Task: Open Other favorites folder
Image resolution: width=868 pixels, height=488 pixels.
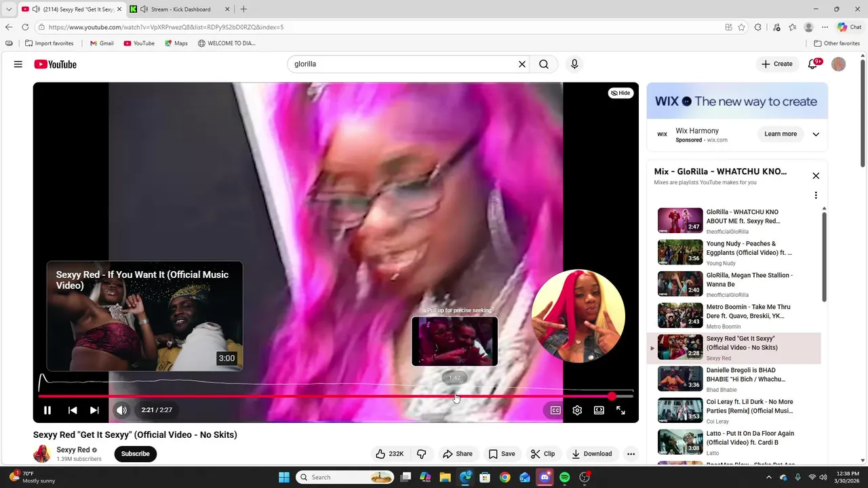Action: (x=837, y=43)
